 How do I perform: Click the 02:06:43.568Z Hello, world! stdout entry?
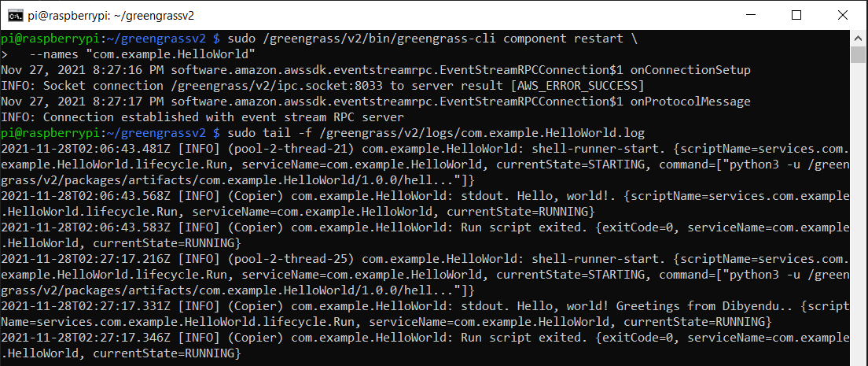[x=425, y=204]
